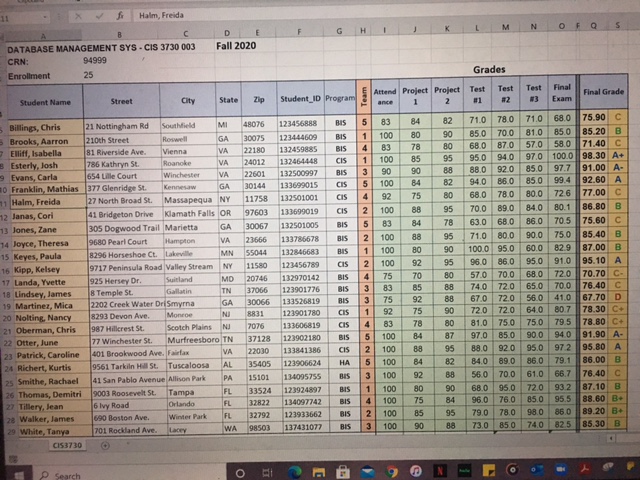Screen dimensions: 640x480
Task: Select the CRN value 94999
Action: pyautogui.click(x=95, y=60)
